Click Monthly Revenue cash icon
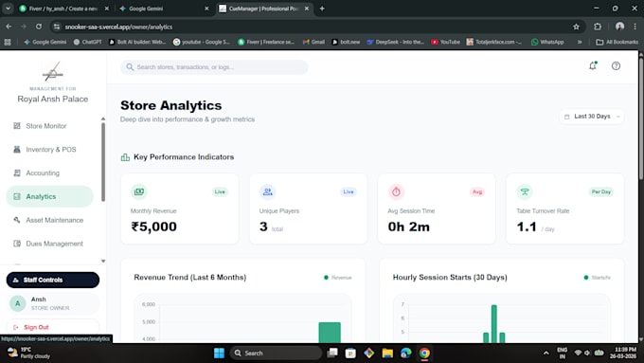 coord(139,191)
